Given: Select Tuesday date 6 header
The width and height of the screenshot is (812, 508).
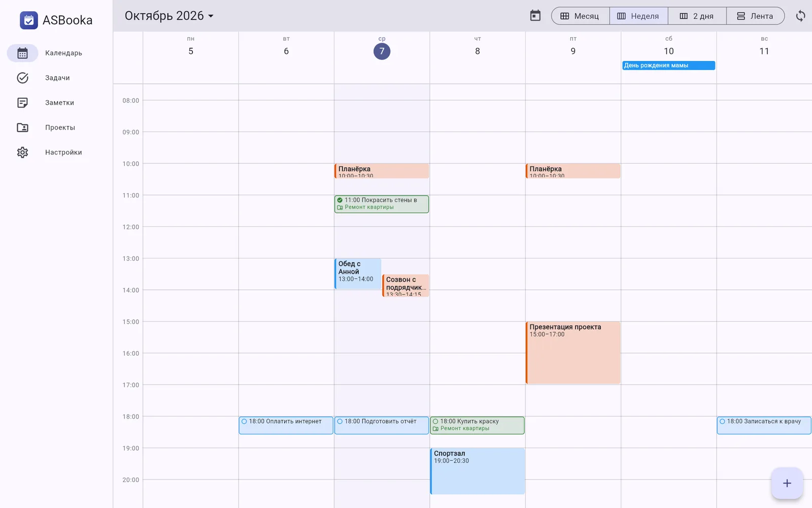Looking at the screenshot, I should (x=286, y=51).
